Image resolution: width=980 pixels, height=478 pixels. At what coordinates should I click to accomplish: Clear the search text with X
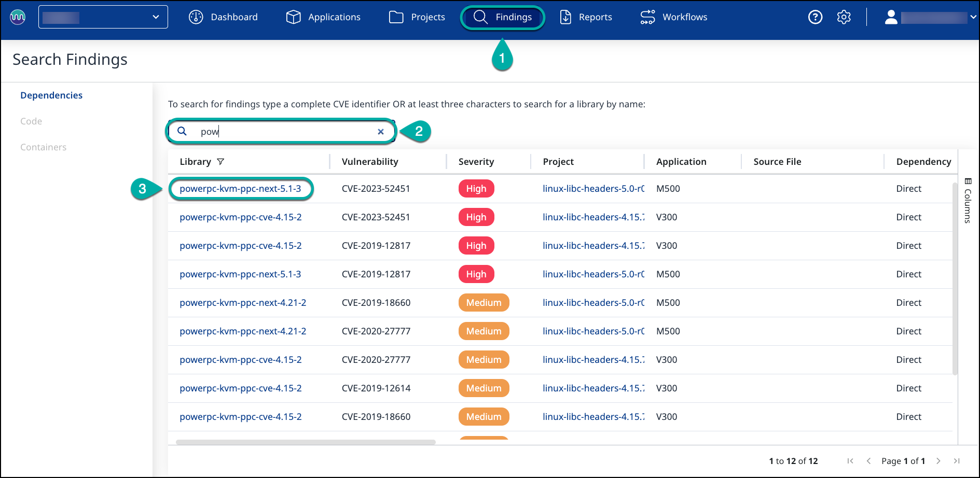point(381,132)
